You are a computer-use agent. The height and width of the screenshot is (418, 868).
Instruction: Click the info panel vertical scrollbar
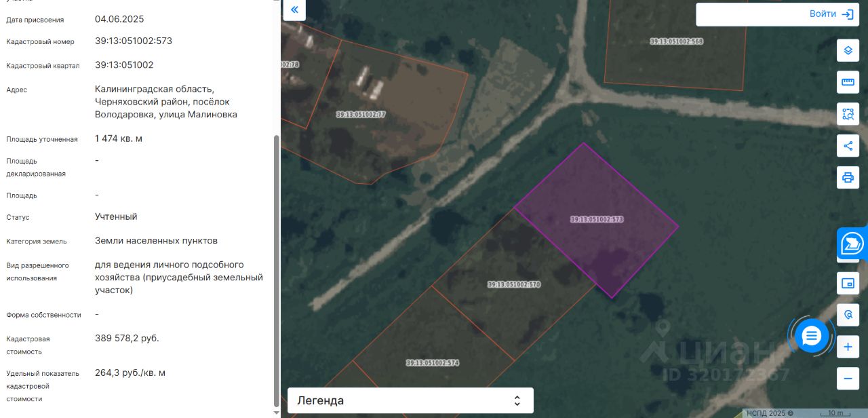pyautogui.click(x=275, y=270)
